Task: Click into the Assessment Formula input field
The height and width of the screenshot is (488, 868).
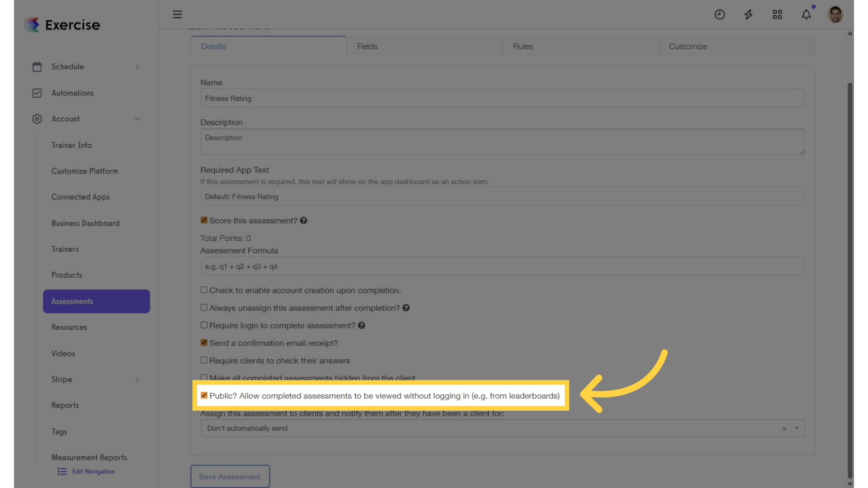Action: pos(502,266)
